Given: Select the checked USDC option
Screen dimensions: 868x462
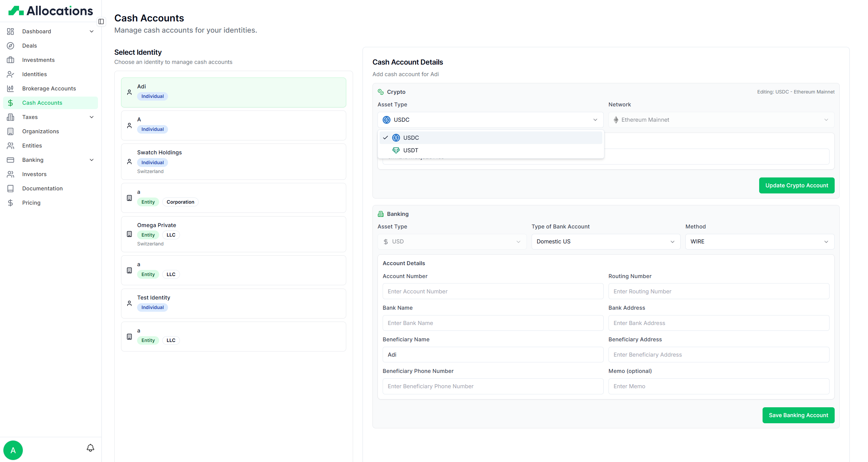Looking at the screenshot, I should [x=411, y=138].
